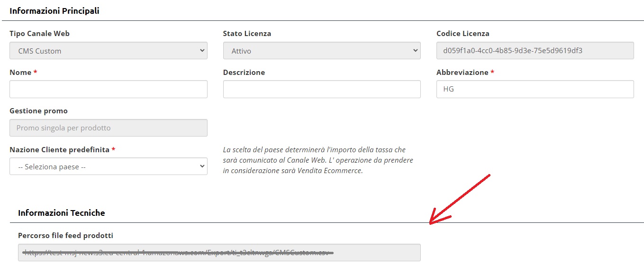Screen dimensions: 644x276
Task: Click into the Nome text field
Action: pos(108,89)
